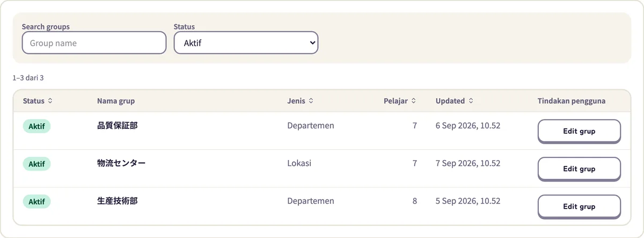Open the Status dropdown showing Aktif
The height and width of the screenshot is (238, 644).
click(246, 43)
